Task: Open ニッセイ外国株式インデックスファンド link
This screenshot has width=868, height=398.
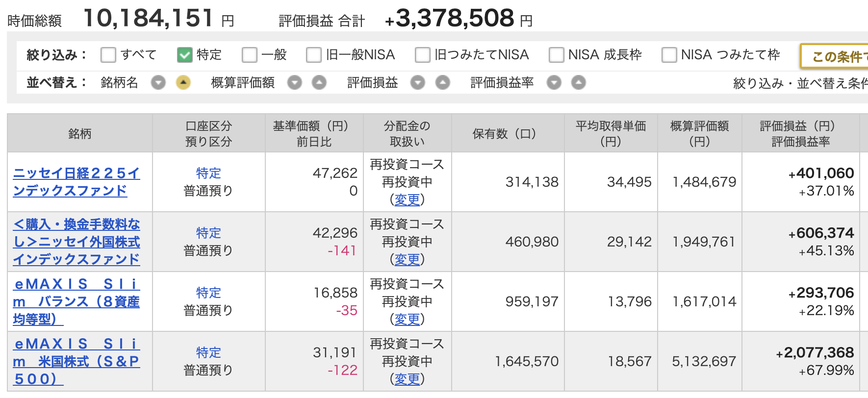Action: (x=77, y=242)
